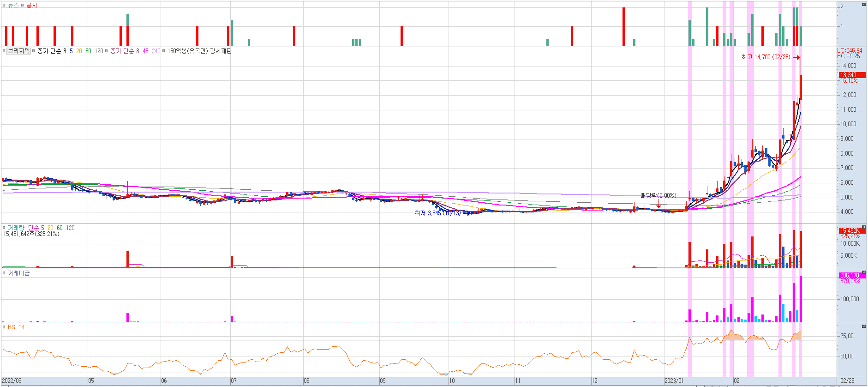868x387 pixels.
Task: Click the 50.00 RSI axis label
Action: pyautogui.click(x=847, y=357)
